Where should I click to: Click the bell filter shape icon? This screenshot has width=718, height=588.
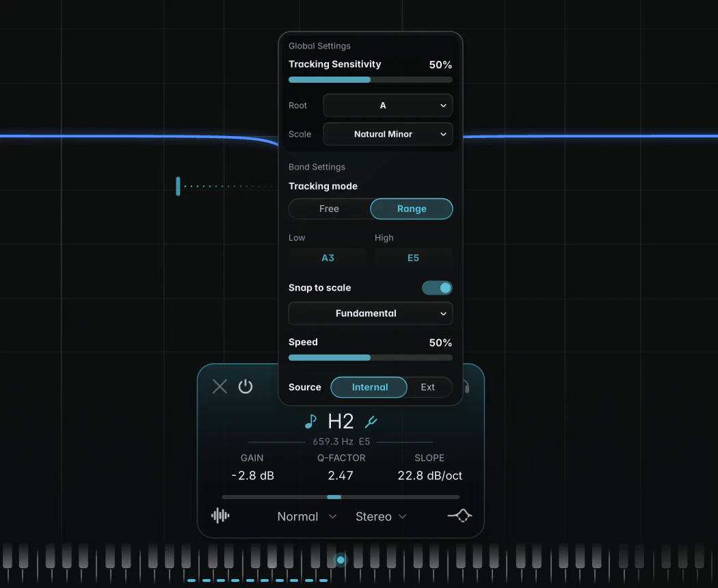click(460, 516)
